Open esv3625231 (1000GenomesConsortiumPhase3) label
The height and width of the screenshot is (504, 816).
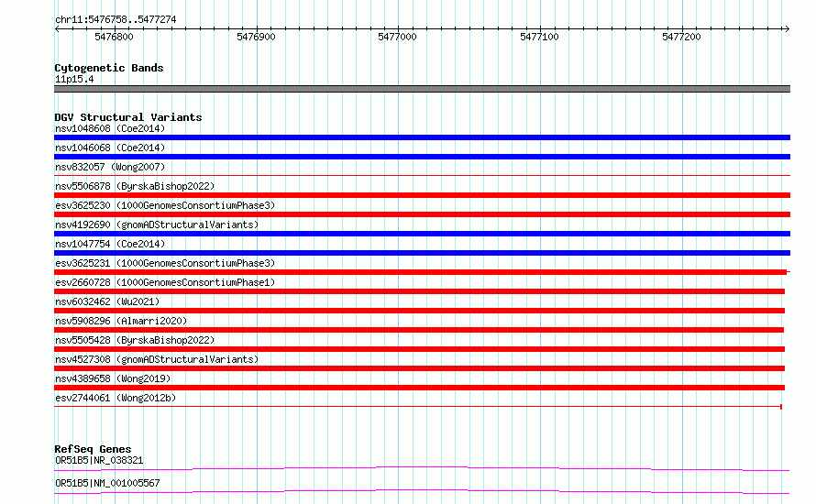165,263
